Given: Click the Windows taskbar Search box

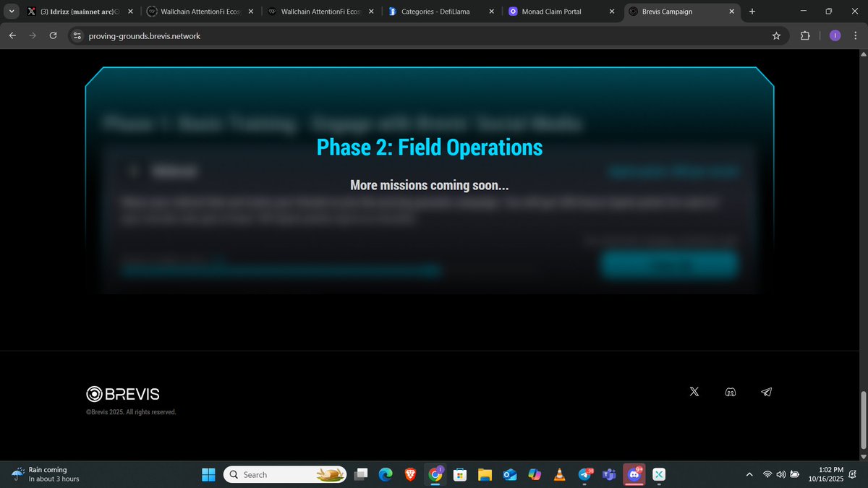Looking at the screenshot, I should [285, 474].
